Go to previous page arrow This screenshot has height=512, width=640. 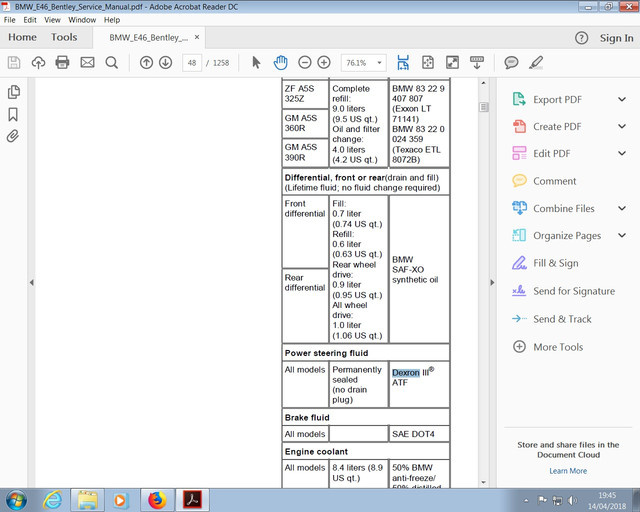146,62
